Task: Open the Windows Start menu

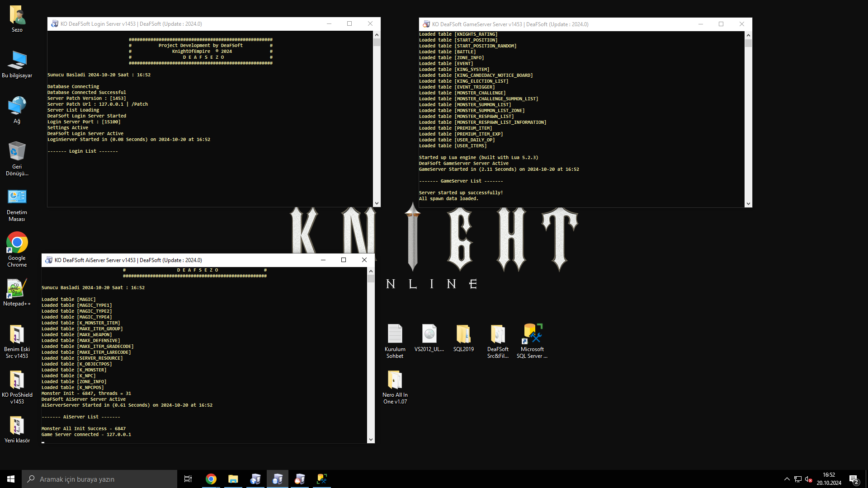Action: pos(11,479)
